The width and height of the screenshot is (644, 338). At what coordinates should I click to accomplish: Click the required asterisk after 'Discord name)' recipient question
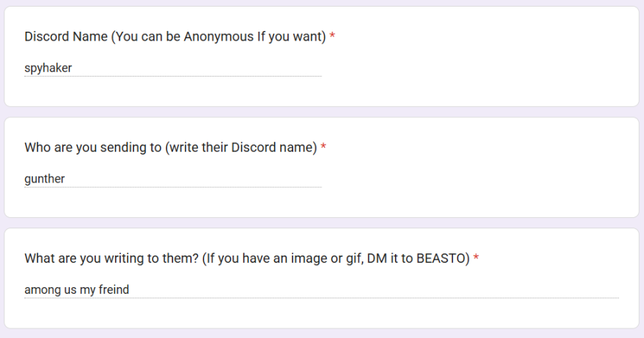323,147
